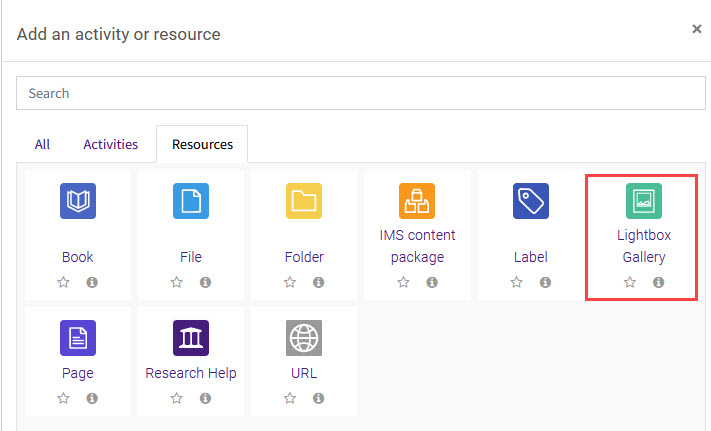This screenshot has width=711, height=431.
Task: Open the URL text link
Action: click(x=304, y=373)
